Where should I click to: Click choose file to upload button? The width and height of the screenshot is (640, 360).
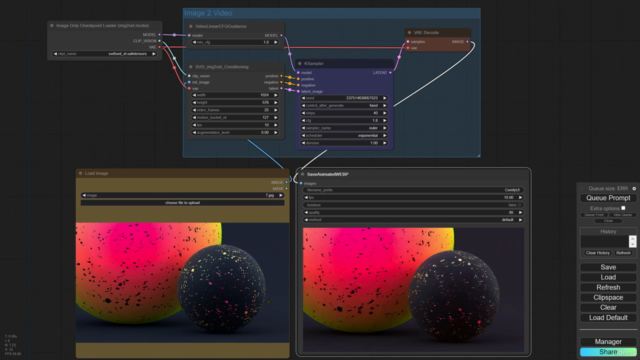[182, 202]
